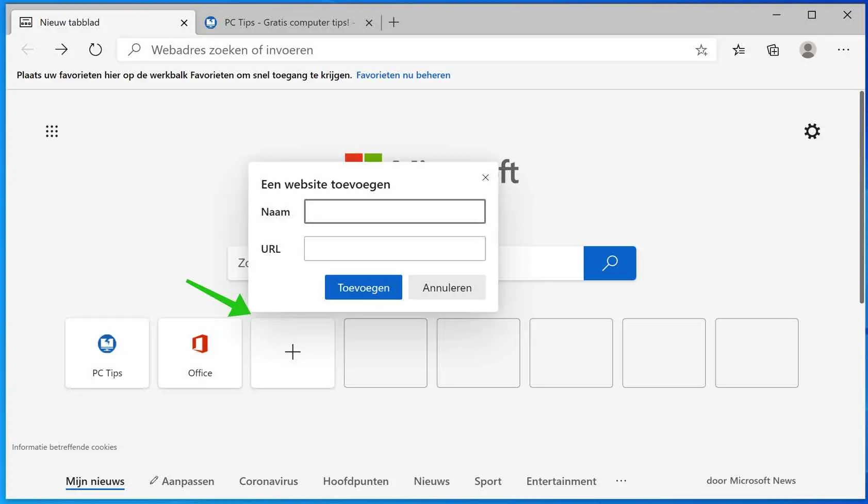Screen dimensions: 868x504
Task: Click the PC Tips tab favicon
Action: 210,22
